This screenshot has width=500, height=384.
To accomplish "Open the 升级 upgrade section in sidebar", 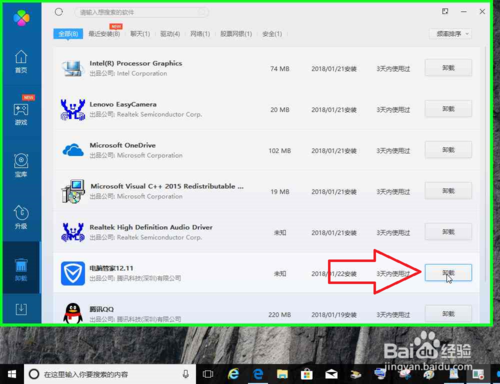I will click(21, 217).
